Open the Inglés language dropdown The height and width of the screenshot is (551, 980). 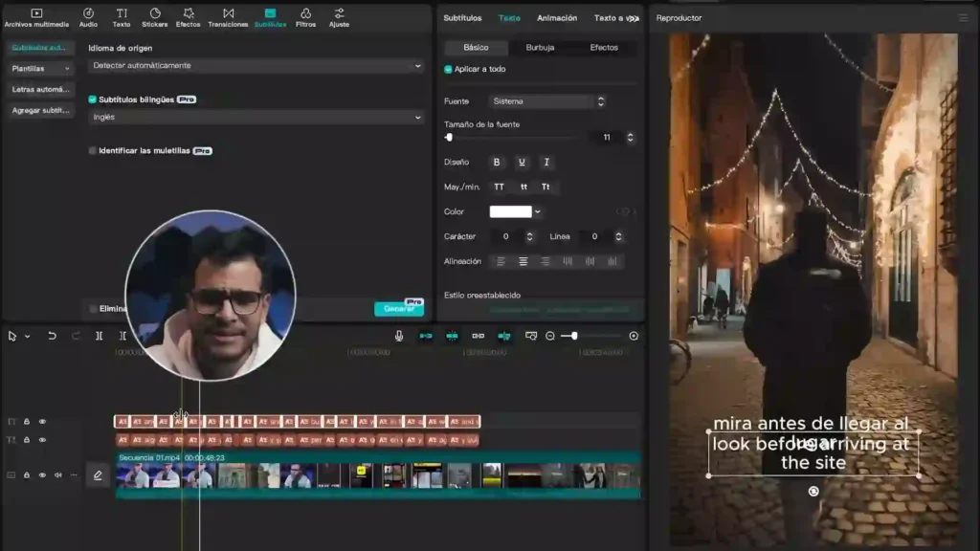(x=254, y=118)
